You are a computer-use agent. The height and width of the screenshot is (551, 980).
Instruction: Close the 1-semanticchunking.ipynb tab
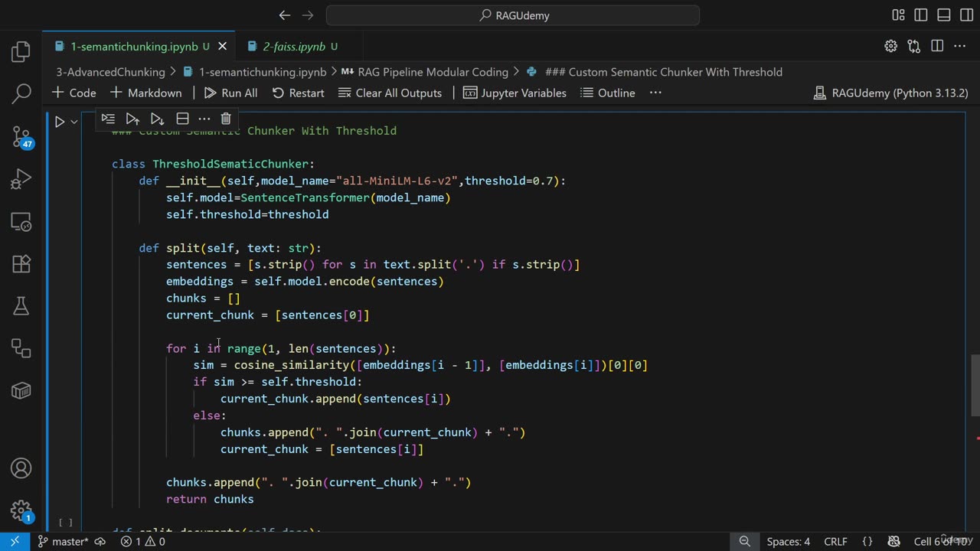tap(222, 47)
